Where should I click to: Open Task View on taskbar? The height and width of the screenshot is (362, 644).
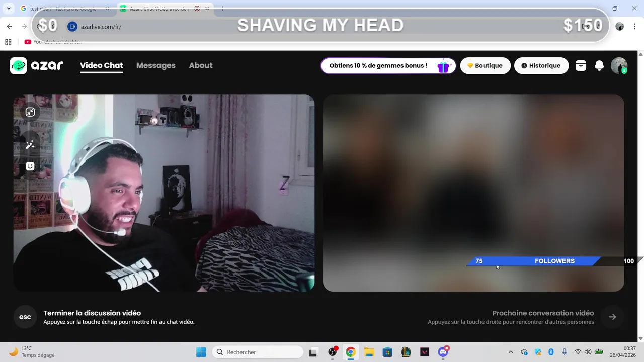(x=313, y=352)
